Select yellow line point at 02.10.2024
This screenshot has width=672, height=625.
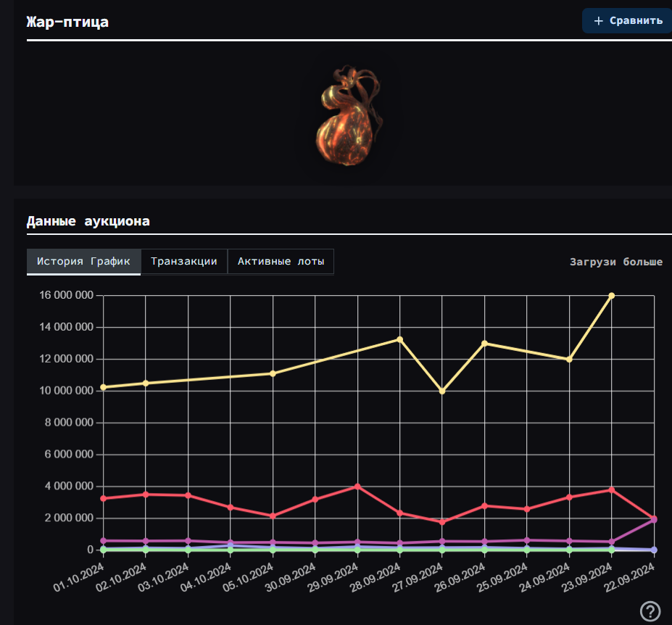pos(146,384)
